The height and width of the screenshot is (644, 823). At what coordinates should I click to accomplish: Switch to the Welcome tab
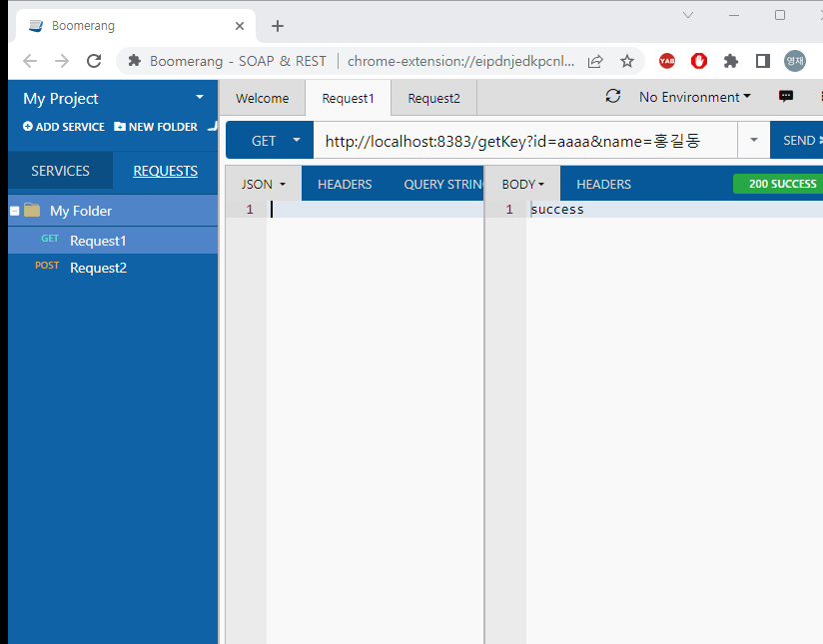click(262, 98)
